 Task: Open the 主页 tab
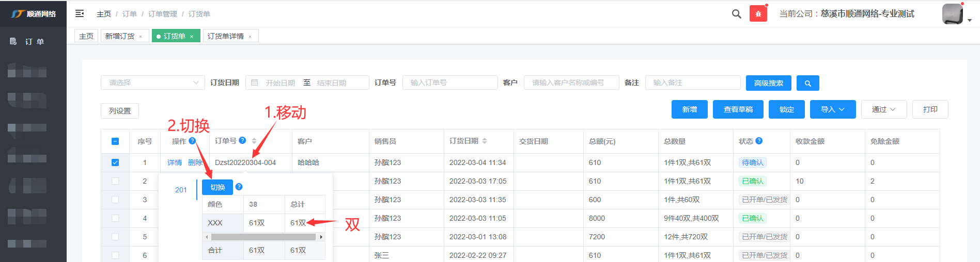(x=86, y=36)
